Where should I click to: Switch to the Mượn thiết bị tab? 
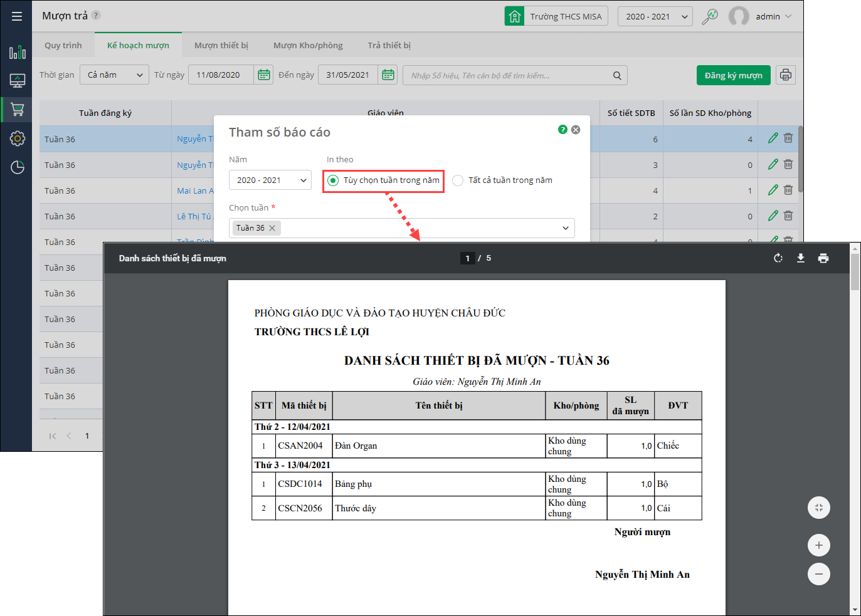[x=221, y=46]
